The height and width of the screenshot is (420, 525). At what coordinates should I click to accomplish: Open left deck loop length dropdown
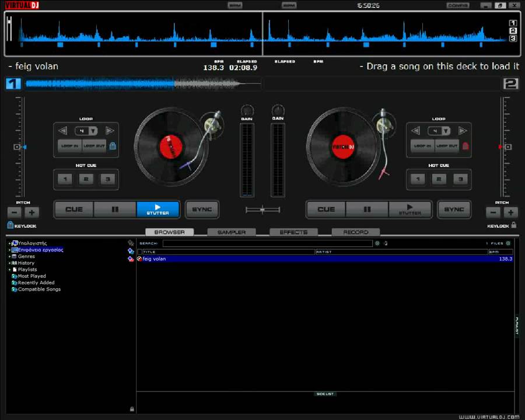pos(93,131)
